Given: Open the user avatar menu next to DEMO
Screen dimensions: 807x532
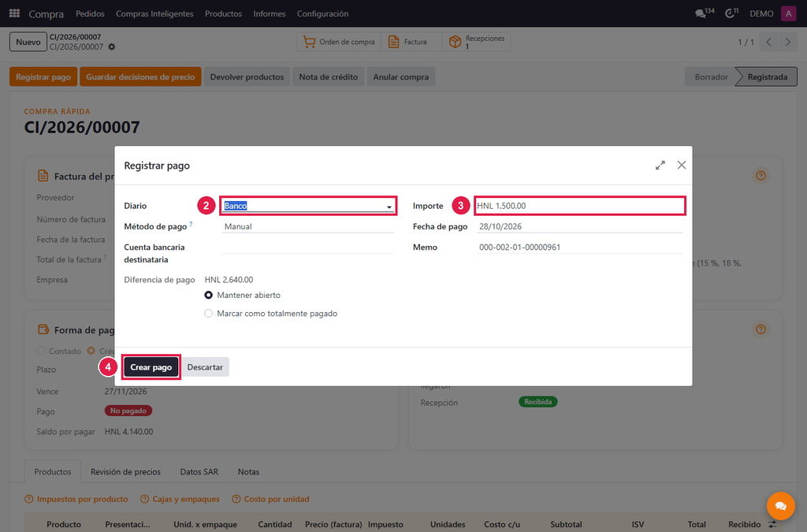Looking at the screenshot, I should 788,13.
